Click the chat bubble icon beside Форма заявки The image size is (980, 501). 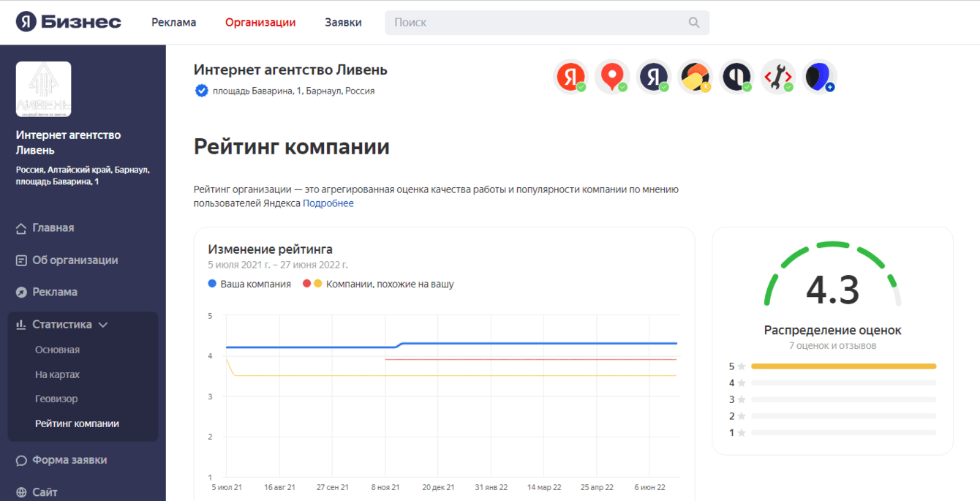(21, 460)
